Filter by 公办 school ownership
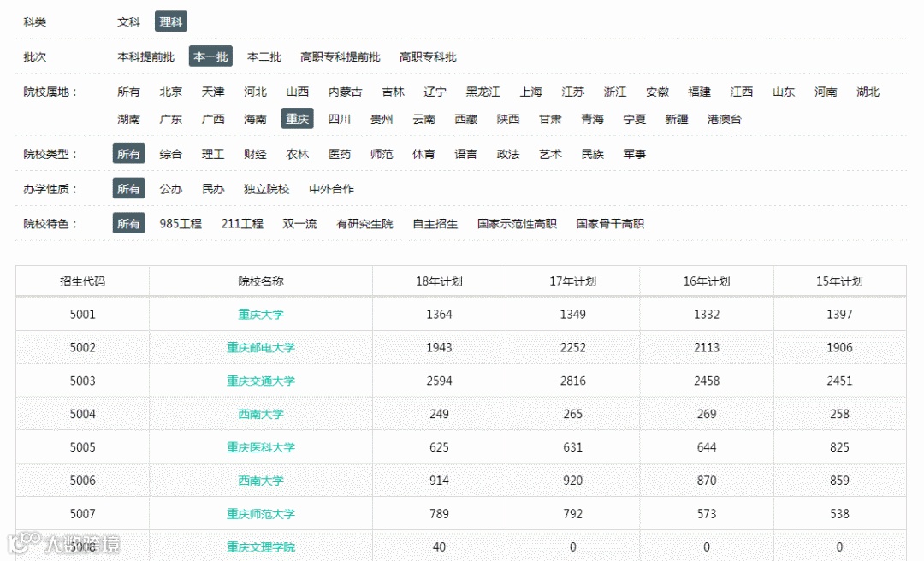The image size is (924, 561). click(x=171, y=189)
